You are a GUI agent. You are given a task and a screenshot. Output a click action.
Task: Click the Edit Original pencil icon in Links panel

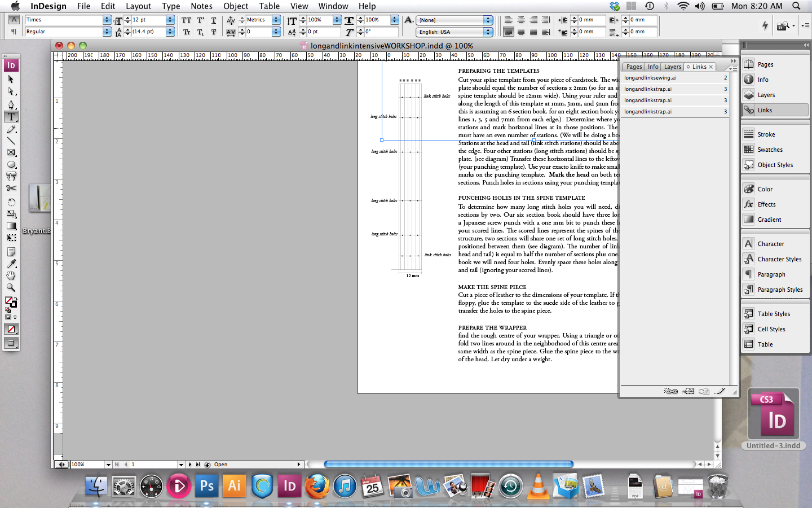(x=720, y=391)
